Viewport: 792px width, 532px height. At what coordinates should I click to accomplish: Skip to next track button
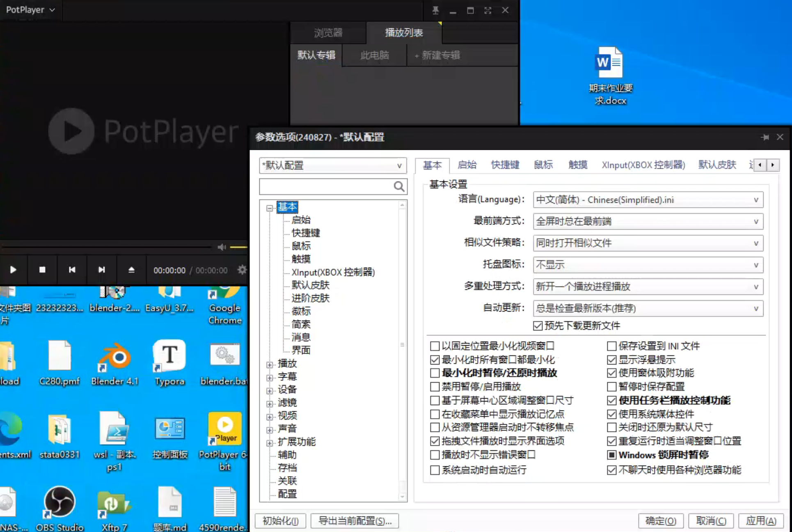pyautogui.click(x=102, y=270)
